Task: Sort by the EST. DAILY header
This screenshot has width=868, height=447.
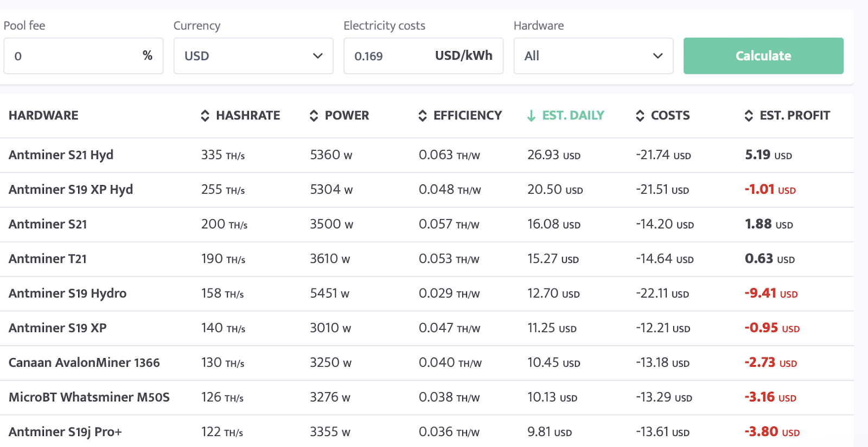Action: click(573, 116)
